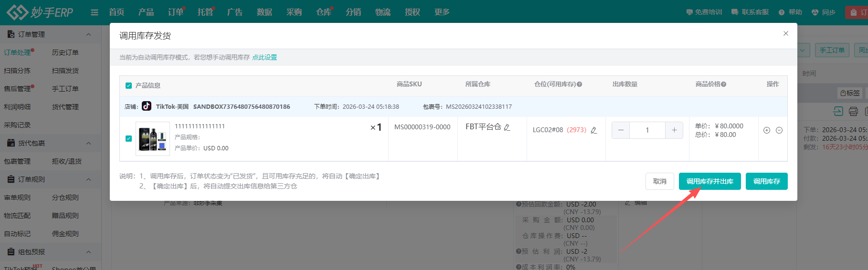Collapse the 订单管理 sidebar section
This screenshot has height=270, width=868.
click(88, 34)
